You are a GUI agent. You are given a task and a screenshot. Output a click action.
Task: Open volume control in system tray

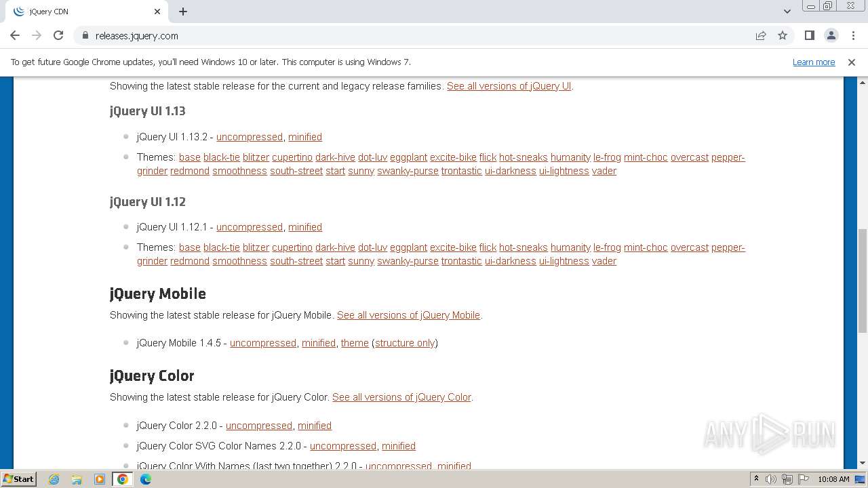(771, 479)
